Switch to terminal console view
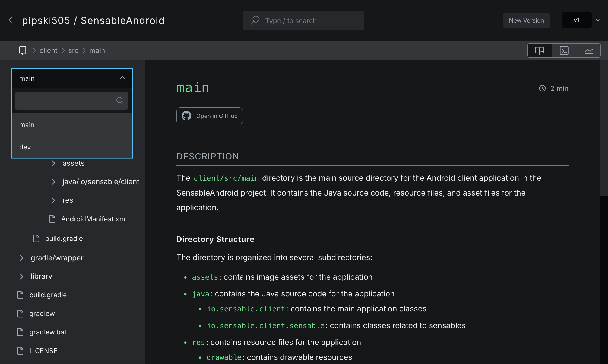The width and height of the screenshot is (608, 364). coord(564,50)
